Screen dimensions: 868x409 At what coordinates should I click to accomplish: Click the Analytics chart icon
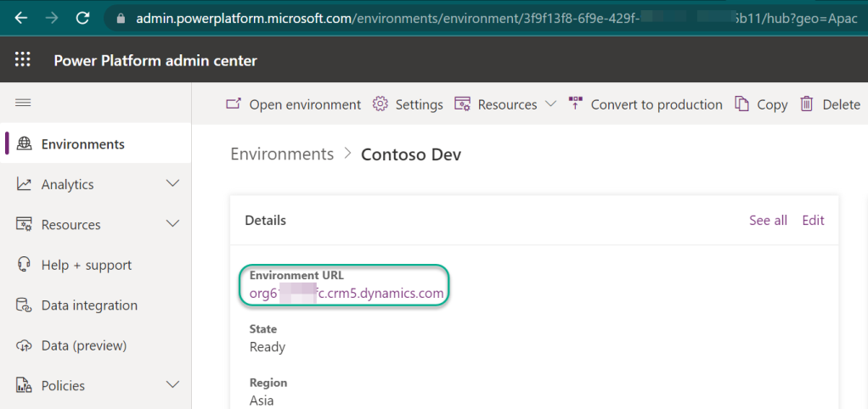(x=24, y=184)
